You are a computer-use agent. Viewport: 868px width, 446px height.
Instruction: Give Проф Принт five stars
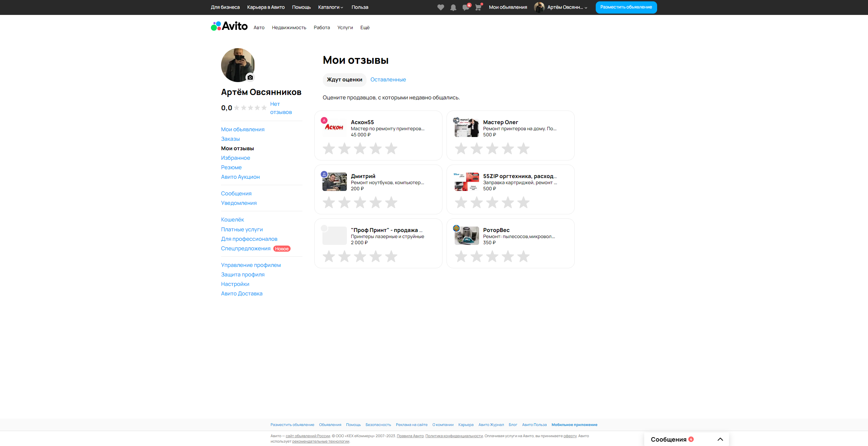point(391,256)
